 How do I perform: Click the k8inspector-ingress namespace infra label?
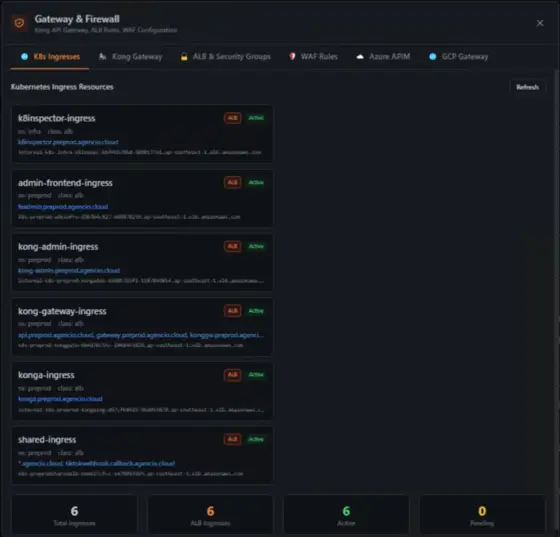coord(30,132)
